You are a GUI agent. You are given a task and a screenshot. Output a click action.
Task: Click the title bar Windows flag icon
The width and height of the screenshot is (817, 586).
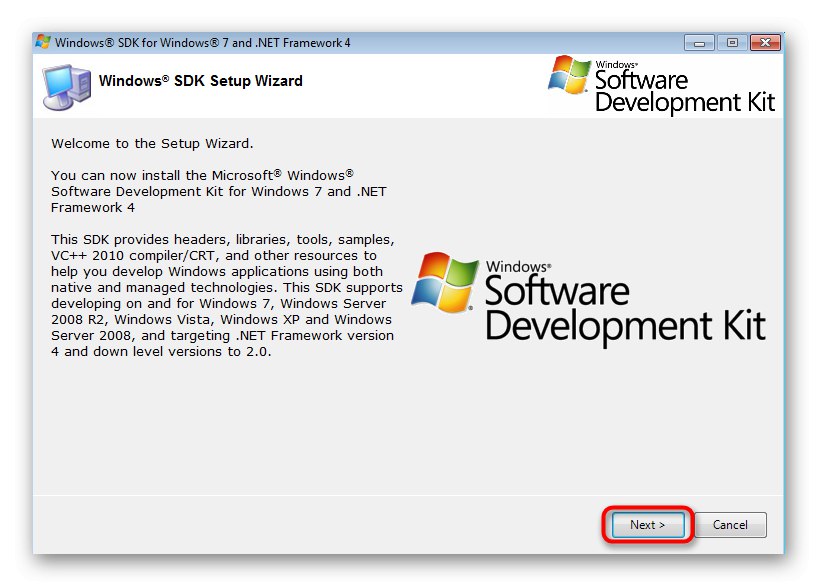click(43, 42)
